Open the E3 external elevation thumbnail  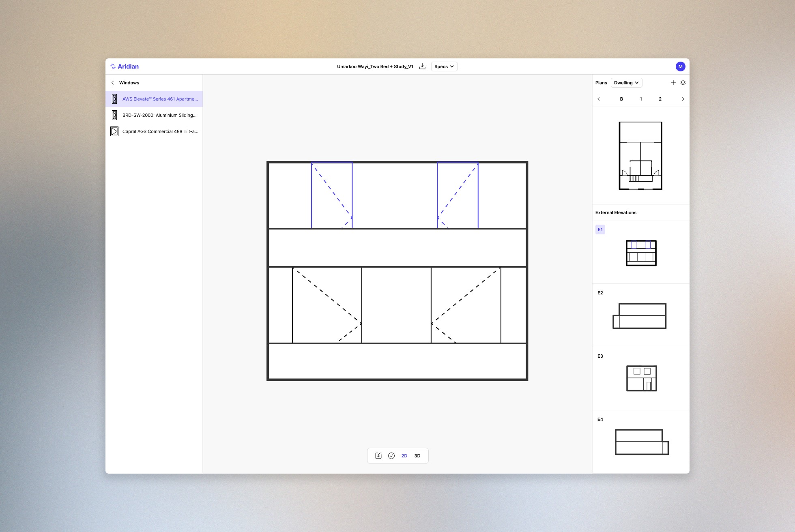click(x=641, y=378)
